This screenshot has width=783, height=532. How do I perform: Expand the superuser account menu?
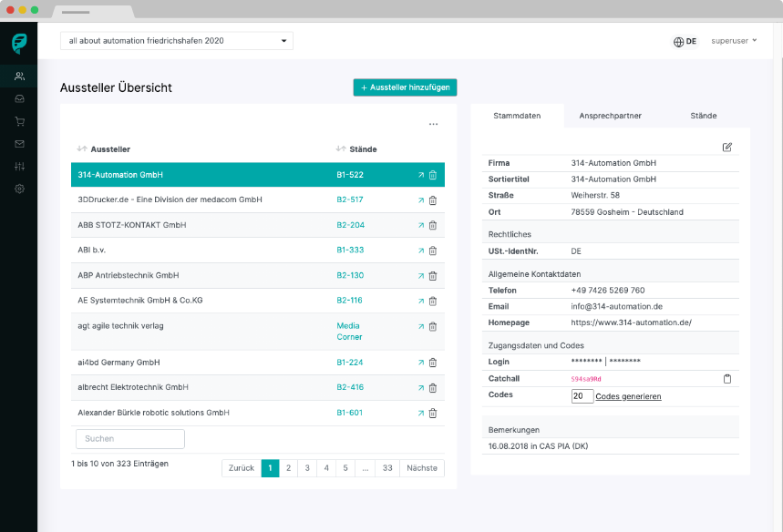coord(734,41)
